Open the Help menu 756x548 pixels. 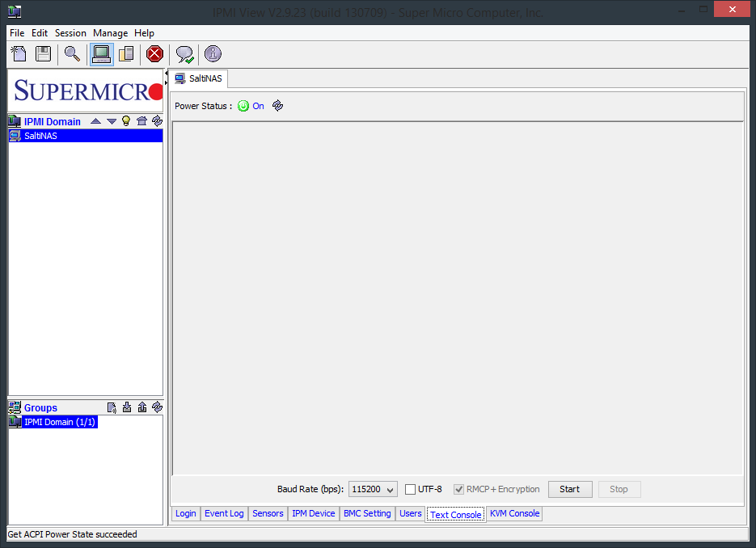(144, 33)
